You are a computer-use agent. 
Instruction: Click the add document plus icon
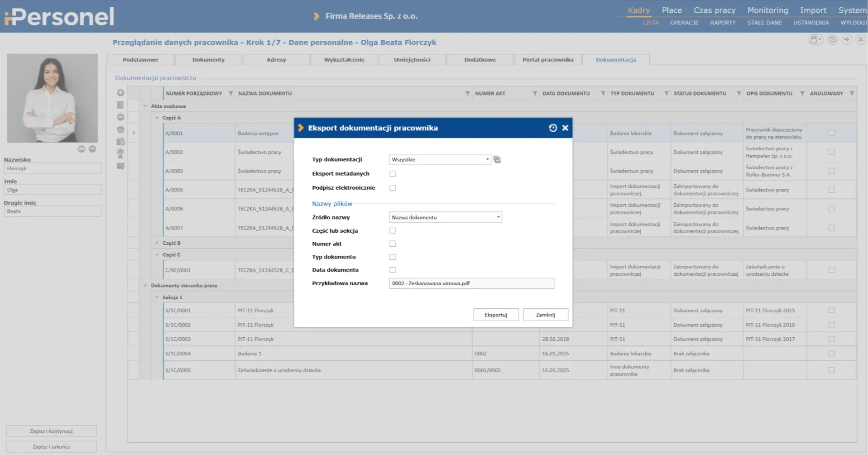120,93
